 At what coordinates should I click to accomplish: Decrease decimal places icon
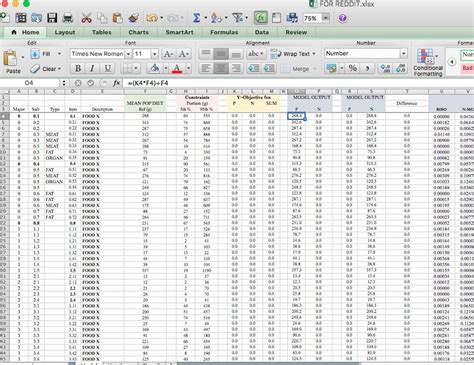pos(400,68)
